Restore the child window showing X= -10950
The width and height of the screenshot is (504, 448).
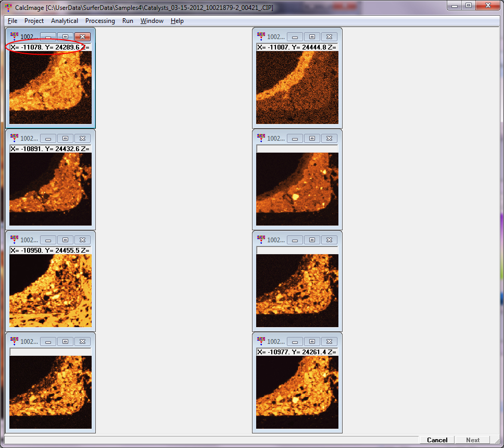point(65,240)
